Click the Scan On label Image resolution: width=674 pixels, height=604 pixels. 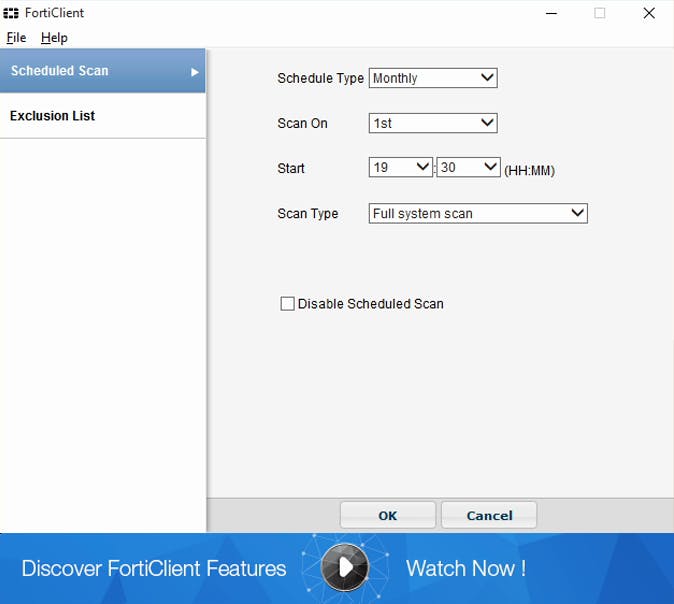coord(302,123)
